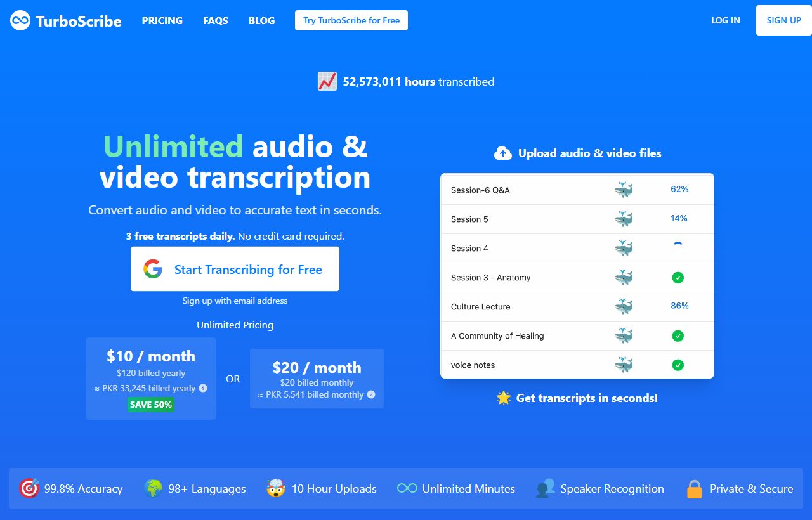Click the "Private & Secure" text
The width and height of the screenshot is (812, 520).
[751, 489]
